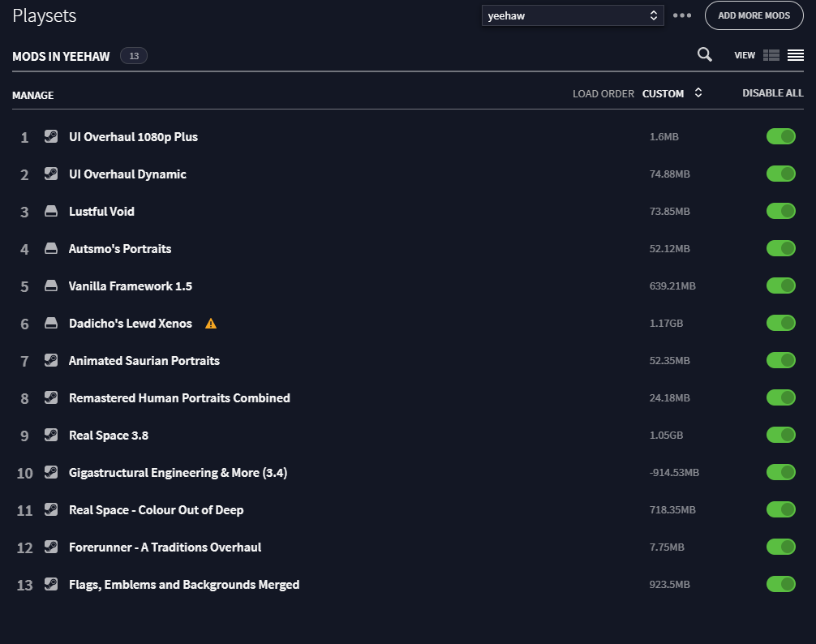Select the Vanilla Framework 1.5 mod name
The image size is (816, 644).
tap(130, 286)
